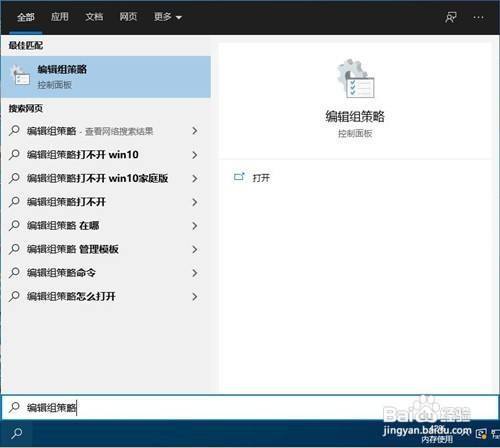Image resolution: width=500 pixels, height=448 pixels.
Task: Select suggestion 编辑组策略 在哪
Action: [x=106, y=226]
